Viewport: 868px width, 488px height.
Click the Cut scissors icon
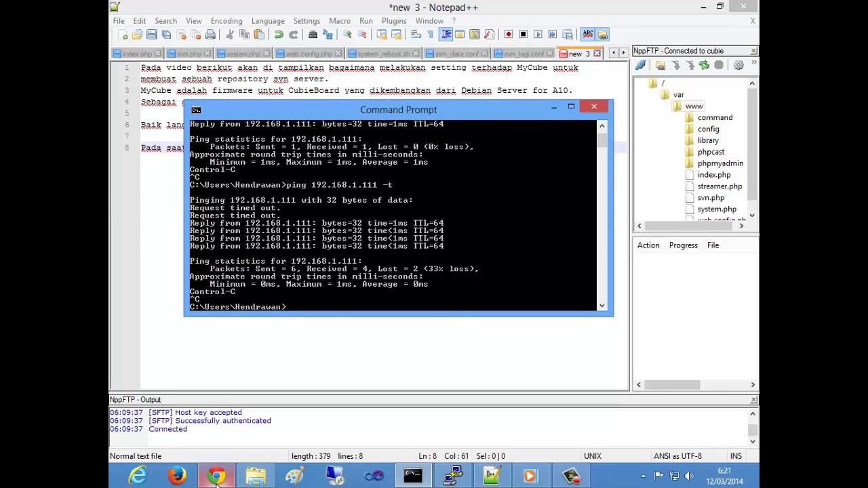[229, 35]
